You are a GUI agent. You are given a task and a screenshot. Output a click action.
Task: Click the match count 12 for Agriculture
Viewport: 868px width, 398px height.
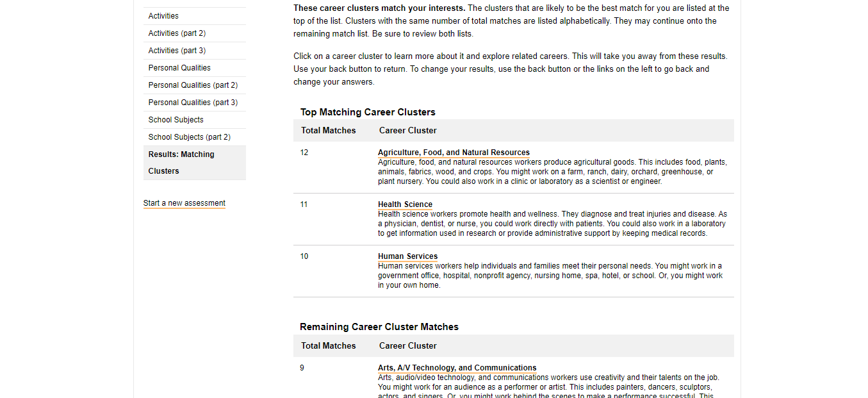pyautogui.click(x=304, y=153)
